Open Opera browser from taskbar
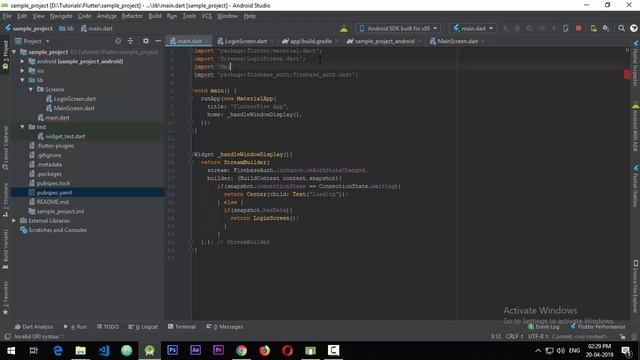Image resolution: width=640 pixels, height=360 pixels. [x=287, y=351]
